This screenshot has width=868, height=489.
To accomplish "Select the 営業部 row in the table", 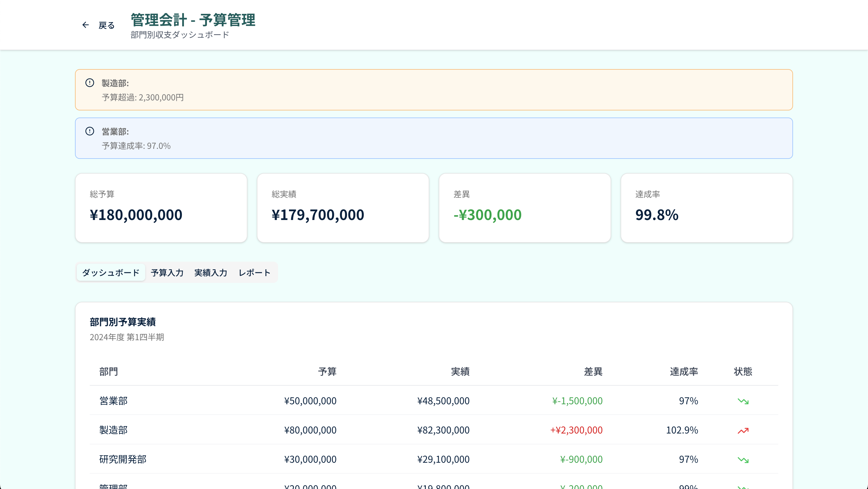I will [x=434, y=401].
